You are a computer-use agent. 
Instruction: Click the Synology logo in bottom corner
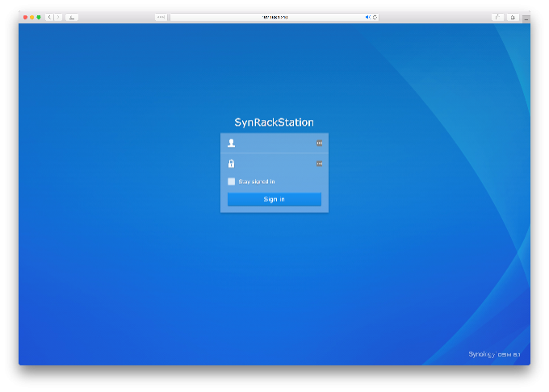coord(495,354)
